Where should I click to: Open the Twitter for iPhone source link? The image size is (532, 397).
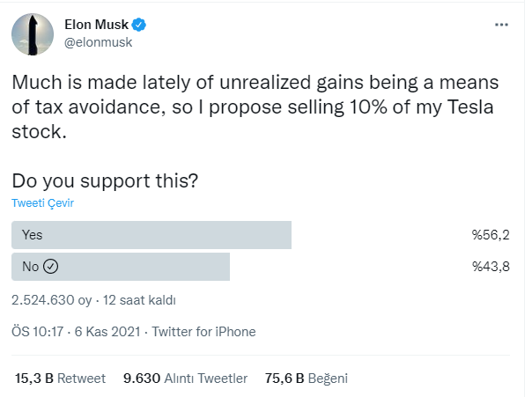tap(203, 332)
